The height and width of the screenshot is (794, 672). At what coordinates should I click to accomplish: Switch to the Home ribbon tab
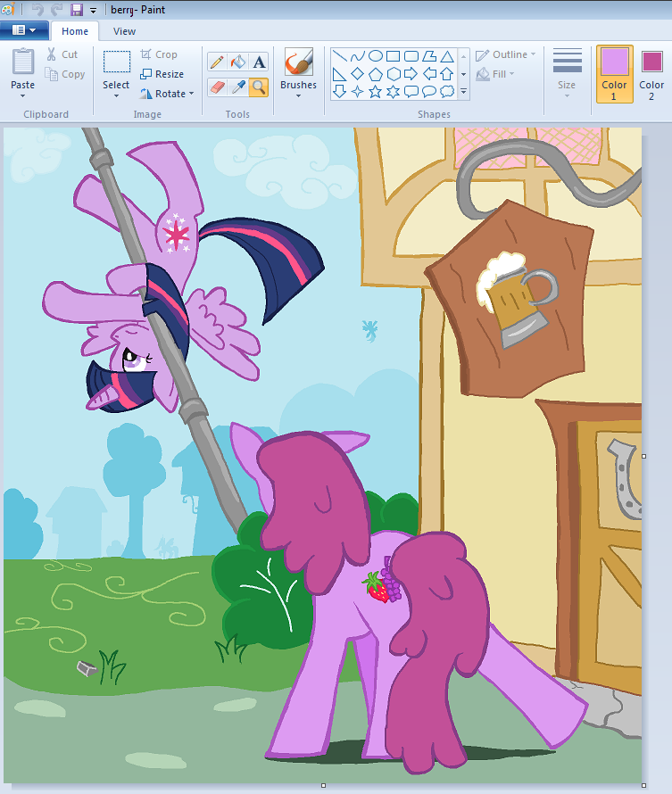(x=75, y=31)
